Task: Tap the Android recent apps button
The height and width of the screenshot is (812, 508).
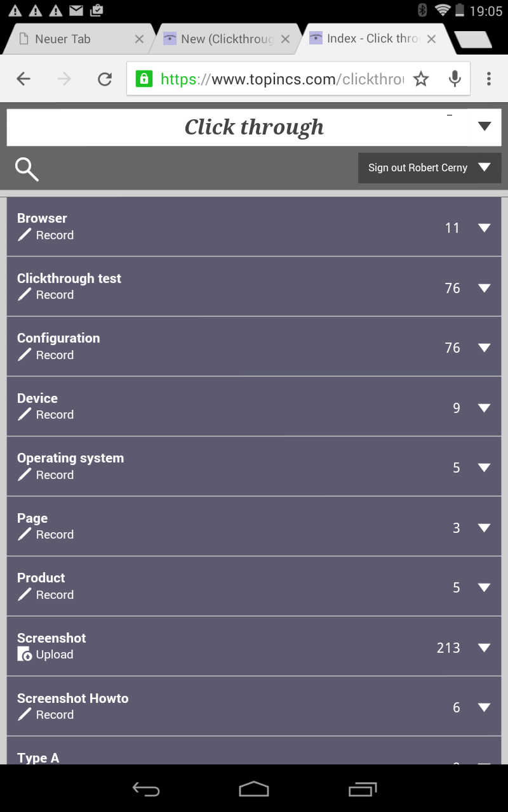Action: point(363,789)
